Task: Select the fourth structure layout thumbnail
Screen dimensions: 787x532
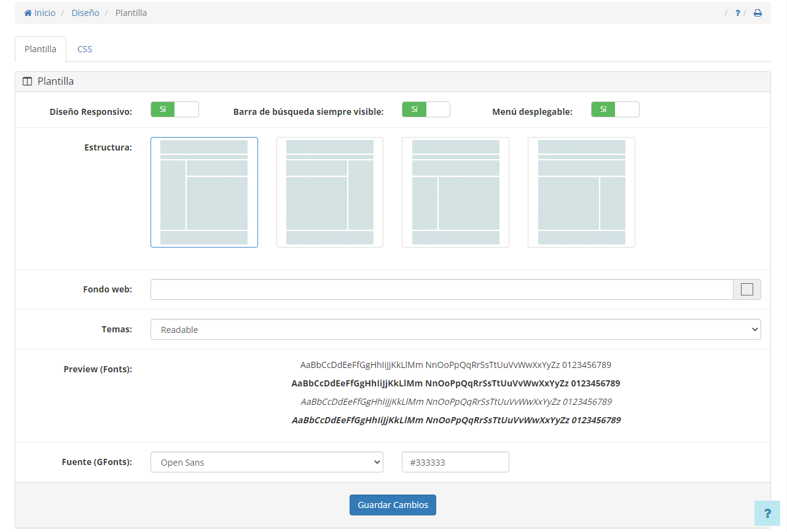Action: (581, 192)
